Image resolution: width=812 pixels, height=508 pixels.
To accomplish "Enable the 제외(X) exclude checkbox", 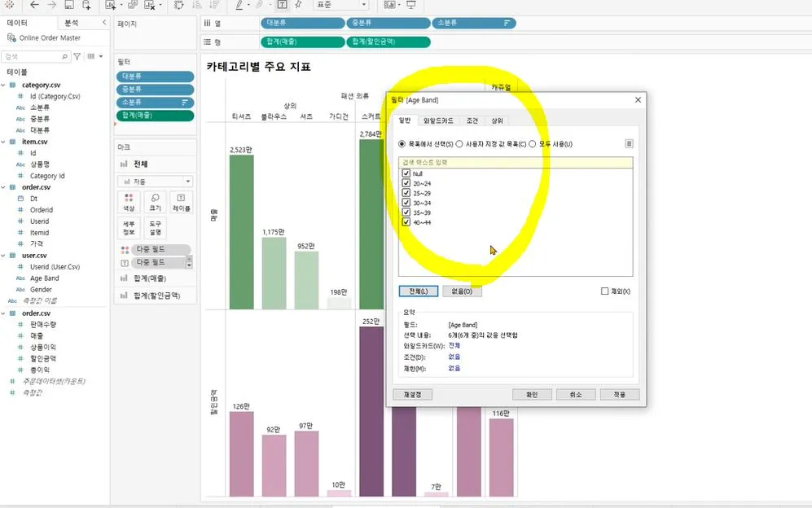I will coord(604,291).
